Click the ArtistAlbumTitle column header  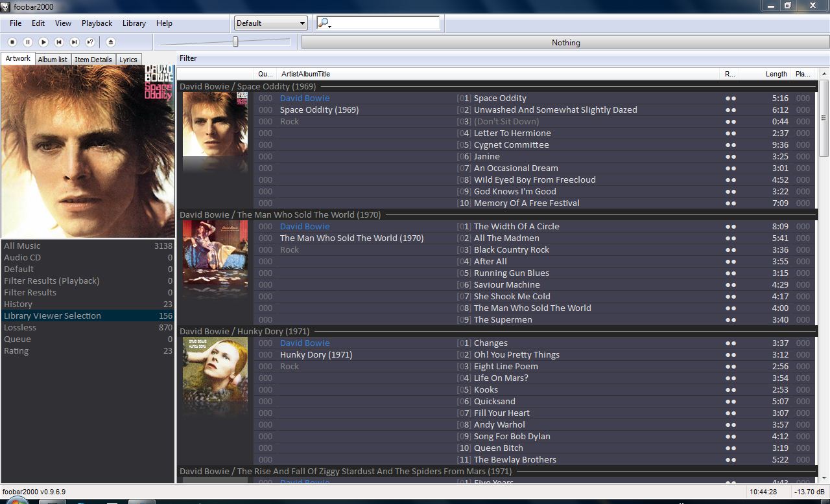499,74
